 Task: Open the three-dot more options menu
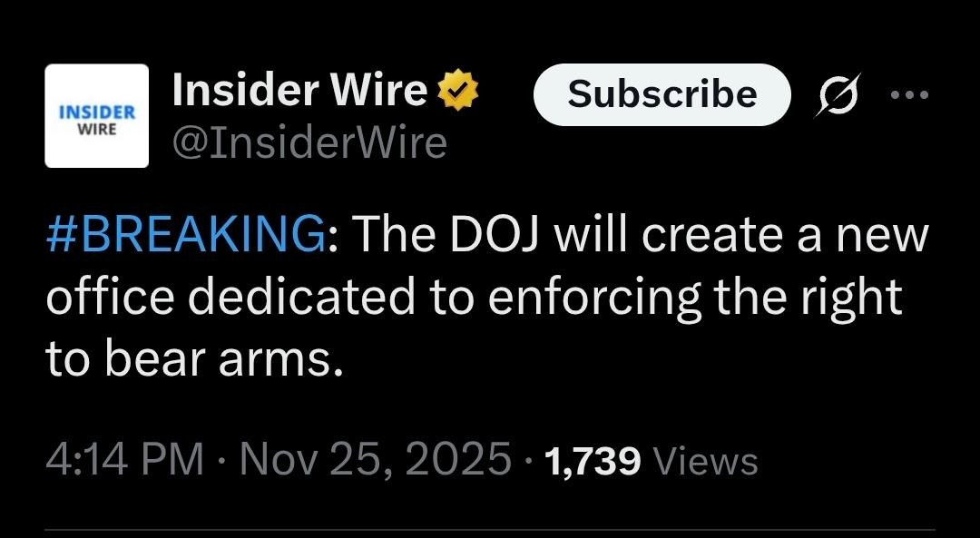tap(909, 95)
